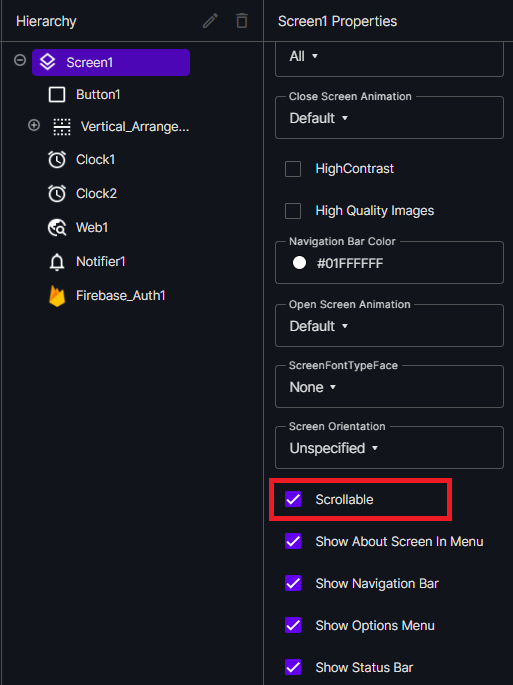
Task: Open the Open Screen Animation dropdown
Action: (389, 326)
